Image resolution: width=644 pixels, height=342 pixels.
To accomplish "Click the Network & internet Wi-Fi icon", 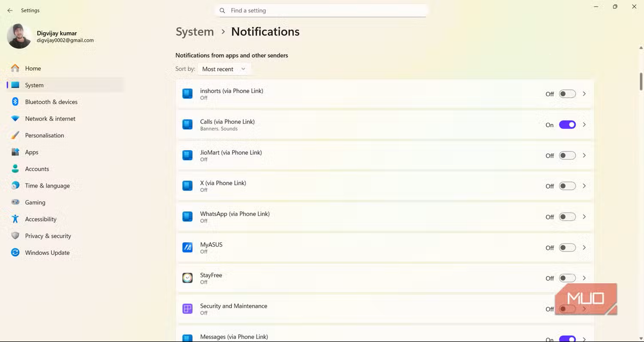I will click(x=15, y=118).
